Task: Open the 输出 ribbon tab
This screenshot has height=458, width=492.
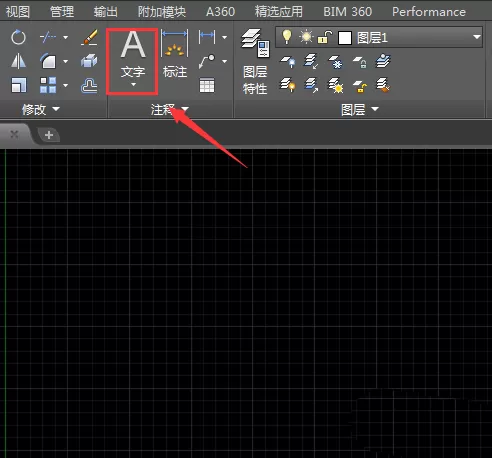Action: (106, 12)
